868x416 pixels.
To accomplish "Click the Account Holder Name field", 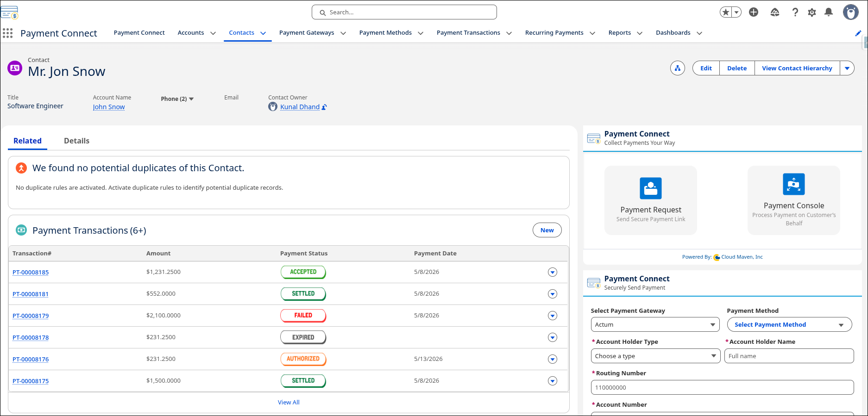I will point(789,356).
